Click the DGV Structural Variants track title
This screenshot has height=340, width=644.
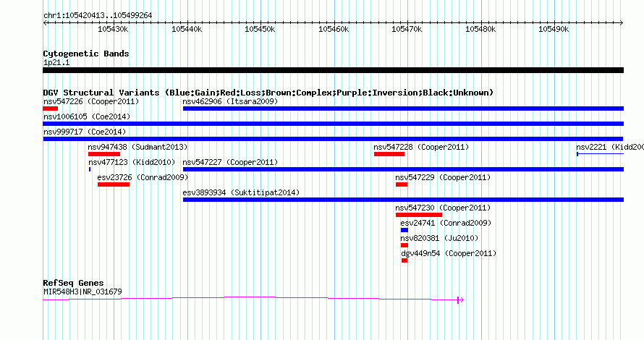268,93
